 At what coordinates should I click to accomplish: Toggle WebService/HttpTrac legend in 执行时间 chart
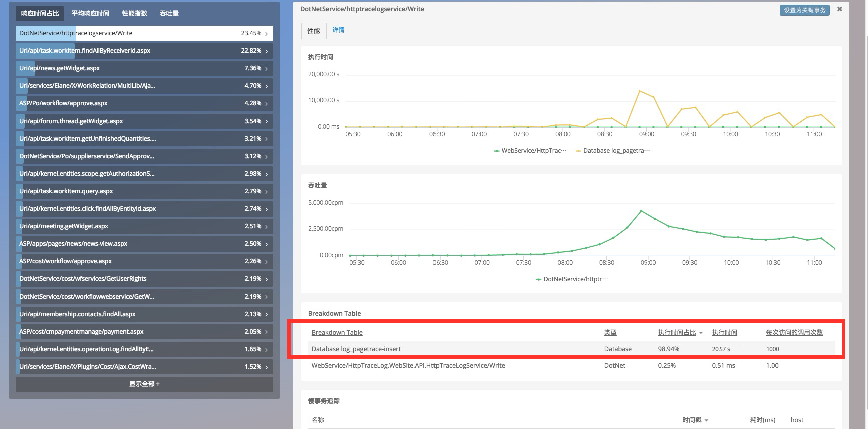[530, 151]
